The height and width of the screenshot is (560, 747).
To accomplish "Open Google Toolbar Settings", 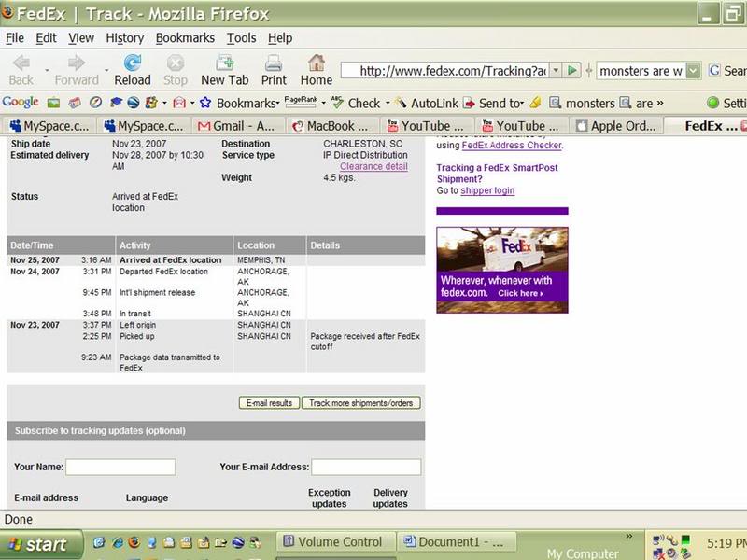I will [x=726, y=103].
